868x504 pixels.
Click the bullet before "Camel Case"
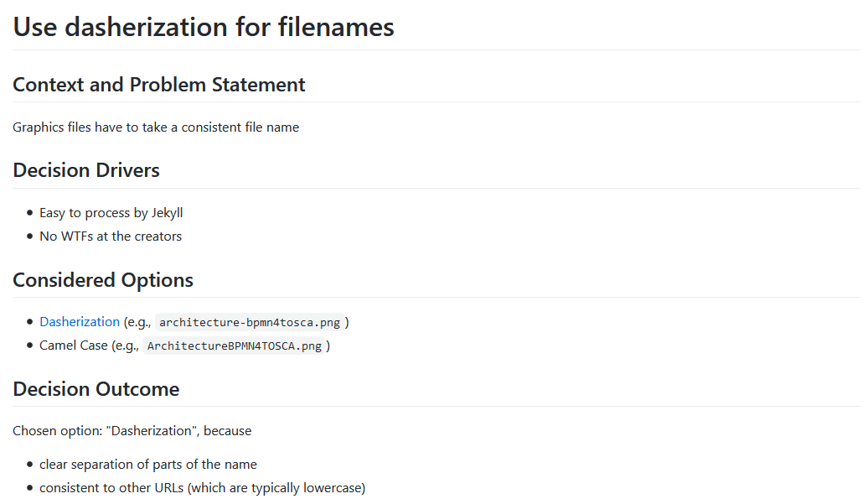tap(30, 346)
